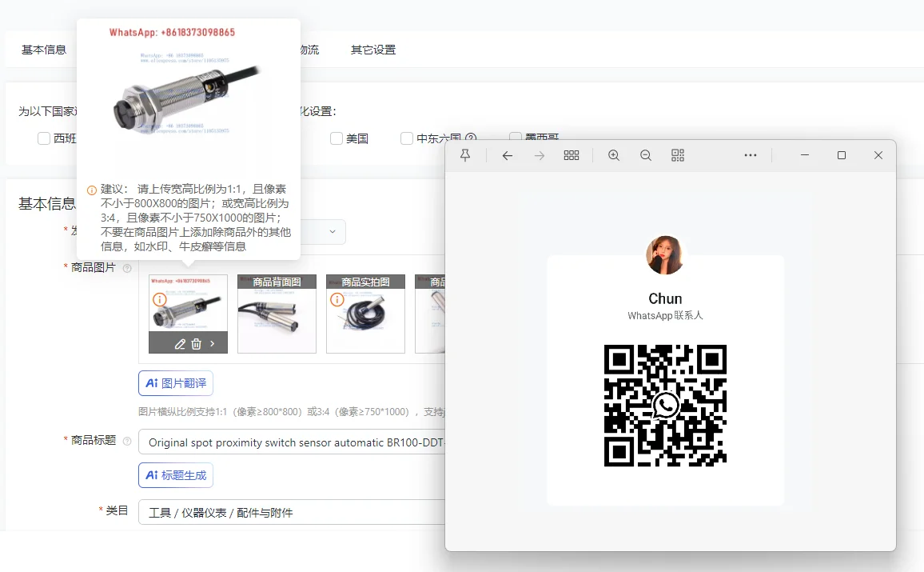This screenshot has width=924, height=572.
Task: Click the 基本信息 section heading
Action: coord(47,204)
